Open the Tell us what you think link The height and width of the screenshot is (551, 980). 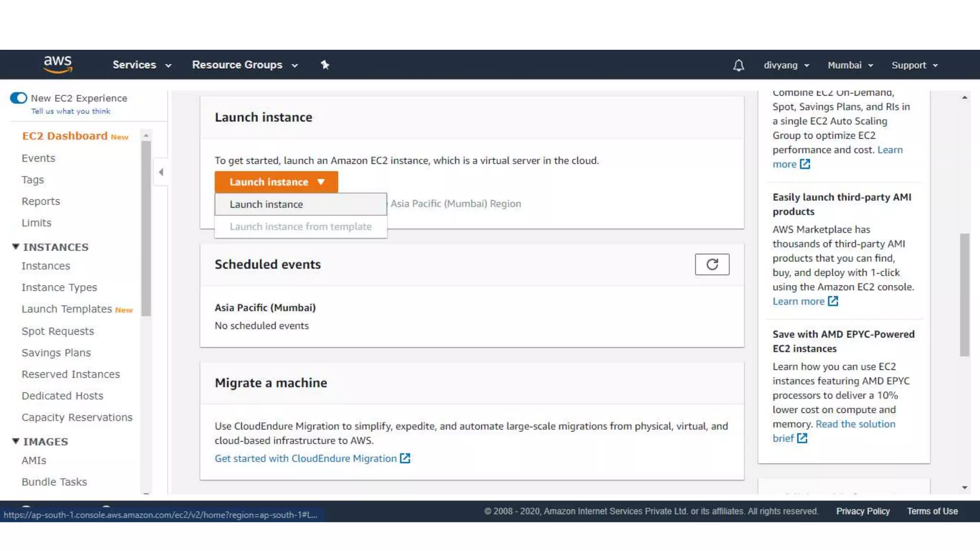[71, 111]
